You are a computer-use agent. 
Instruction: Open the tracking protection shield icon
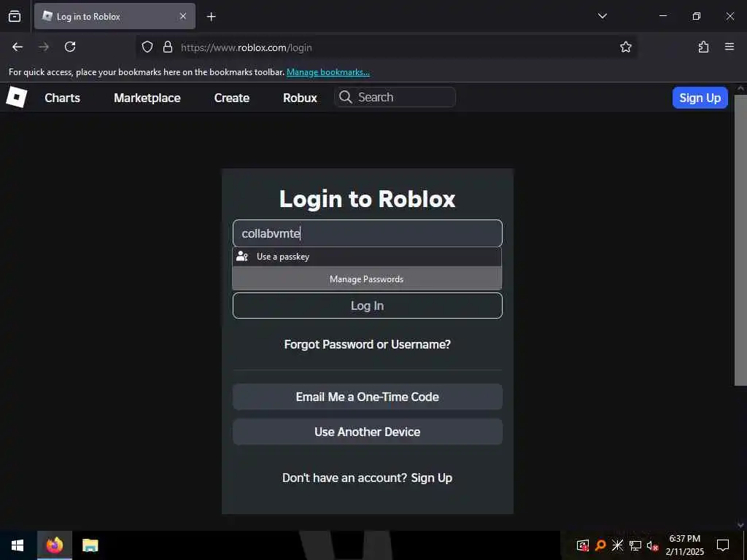click(147, 47)
